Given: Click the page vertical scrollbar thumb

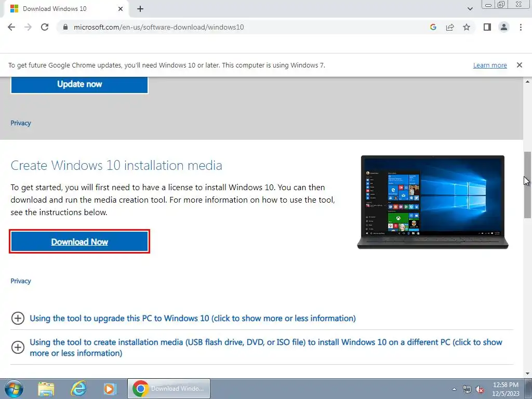Looking at the screenshot, I should pos(527,185).
